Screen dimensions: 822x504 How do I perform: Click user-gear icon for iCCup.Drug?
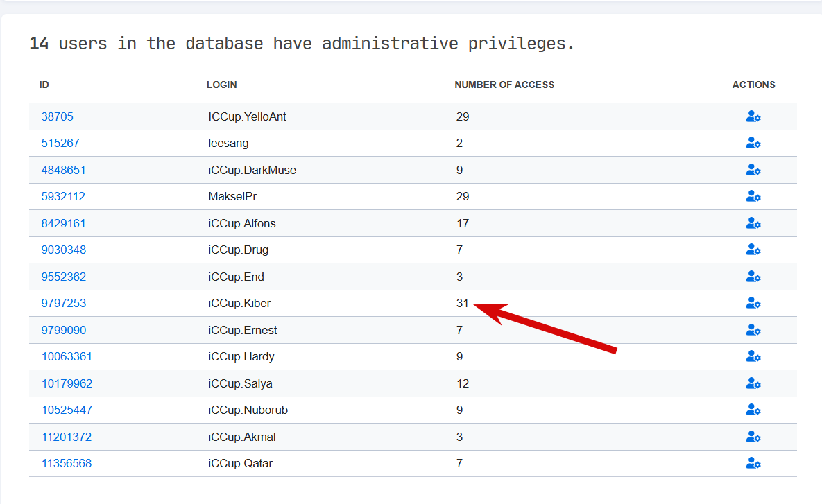click(x=753, y=250)
